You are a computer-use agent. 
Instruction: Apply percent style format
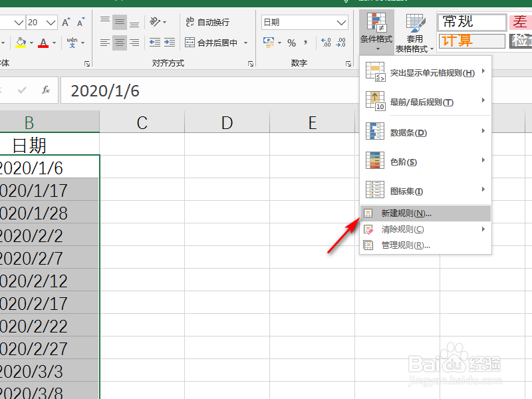[291, 43]
